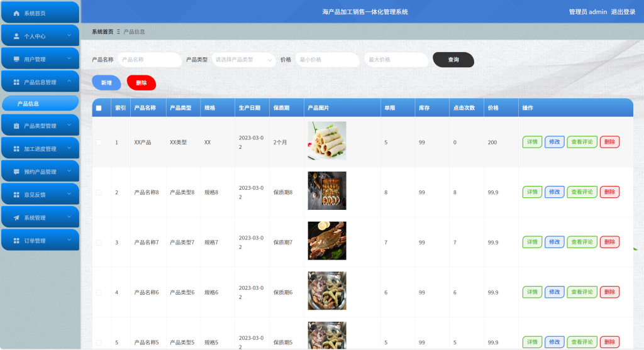Screen dimensions: 644x350
Task: Open the 产品类型 dropdown filter
Action: [x=243, y=60]
